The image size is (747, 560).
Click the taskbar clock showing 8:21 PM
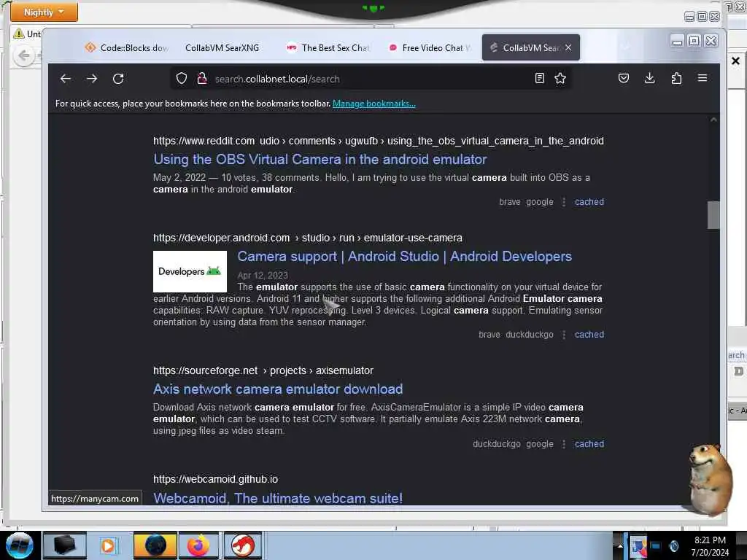click(710, 546)
